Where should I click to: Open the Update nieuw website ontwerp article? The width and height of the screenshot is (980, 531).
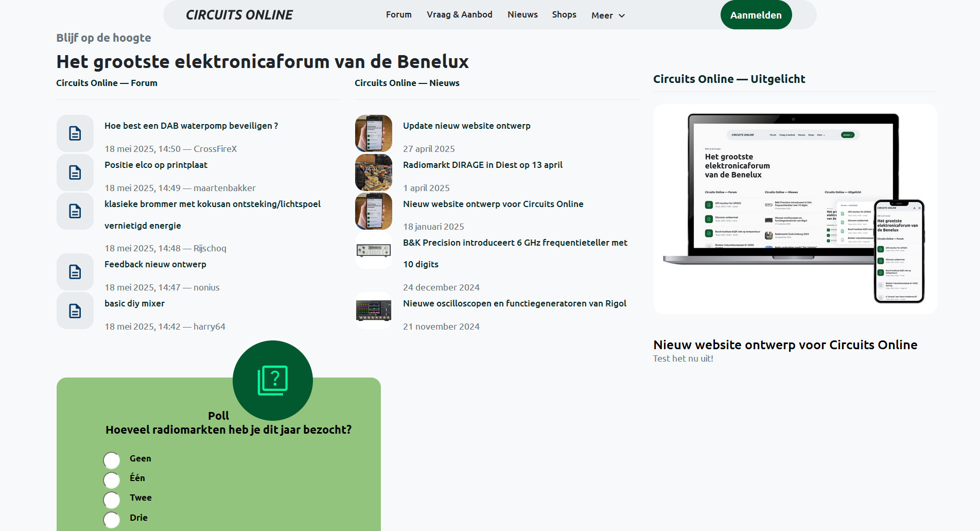point(467,126)
